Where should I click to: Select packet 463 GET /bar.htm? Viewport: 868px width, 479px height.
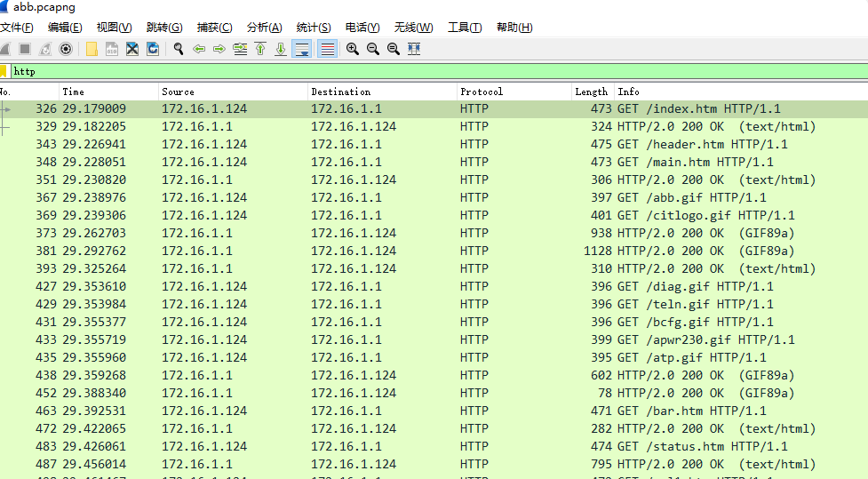[x=434, y=411]
